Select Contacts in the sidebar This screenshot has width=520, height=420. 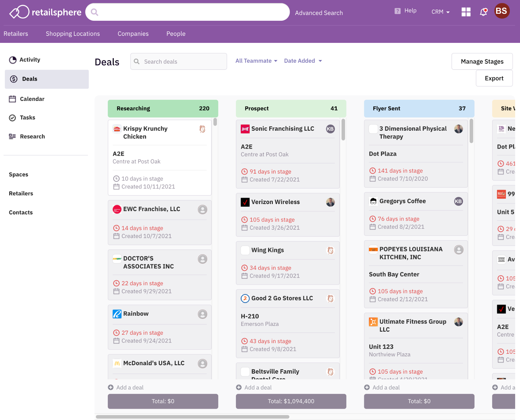pos(21,212)
